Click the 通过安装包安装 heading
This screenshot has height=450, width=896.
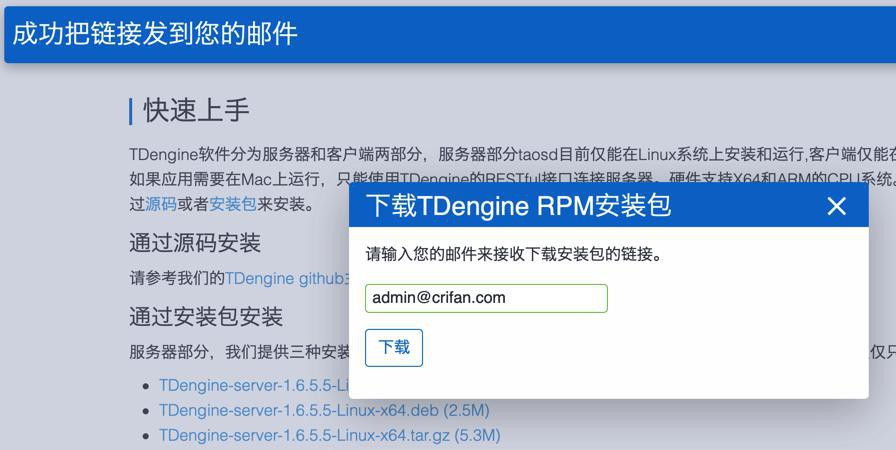206,316
